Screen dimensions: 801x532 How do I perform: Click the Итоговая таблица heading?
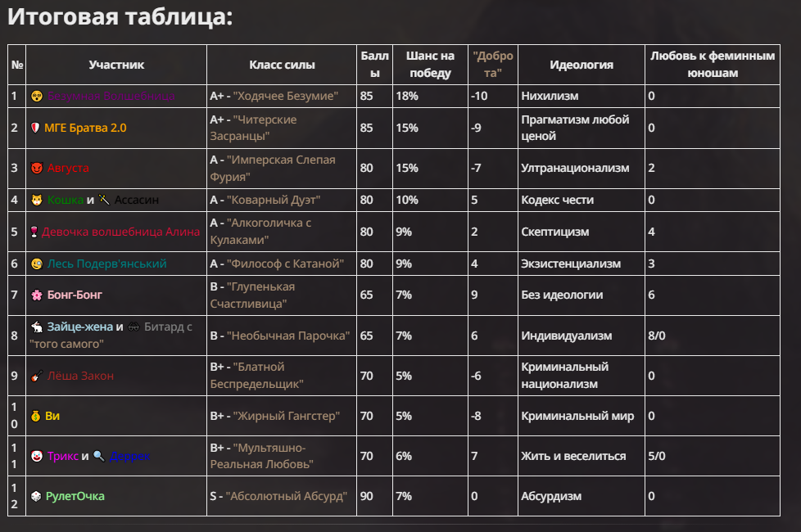[x=120, y=17]
